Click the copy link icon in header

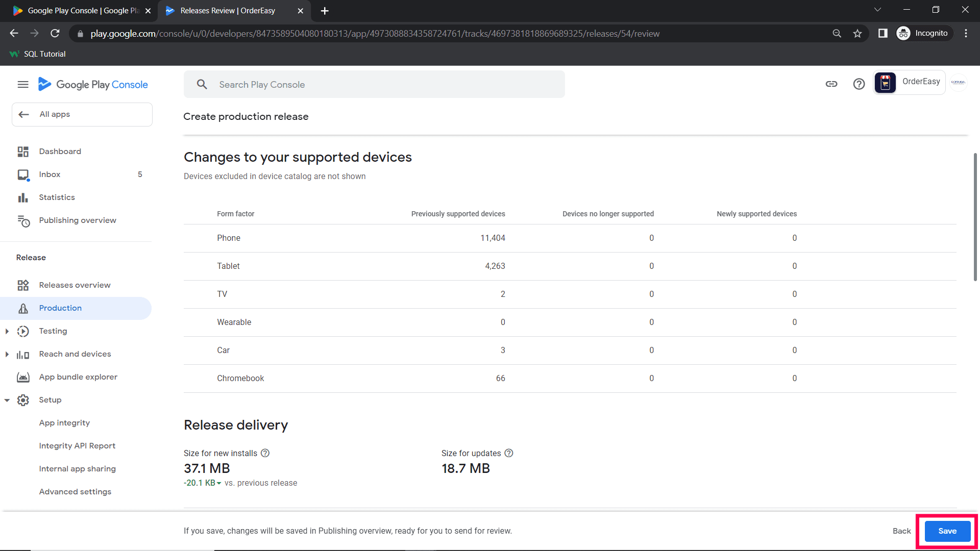pyautogui.click(x=831, y=84)
